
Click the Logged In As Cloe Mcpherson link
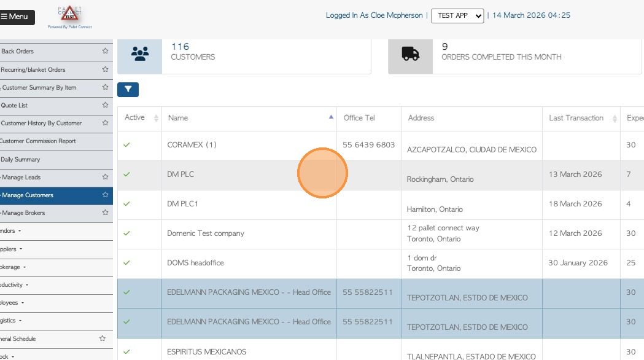(374, 15)
